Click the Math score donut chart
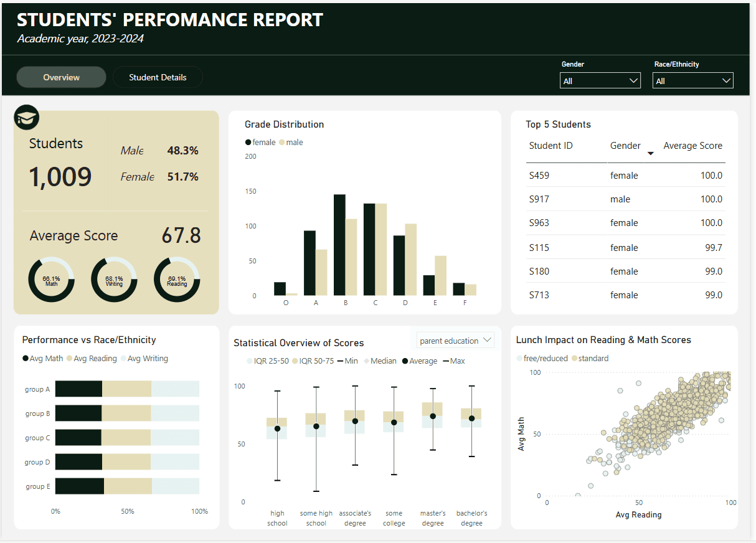 point(51,280)
